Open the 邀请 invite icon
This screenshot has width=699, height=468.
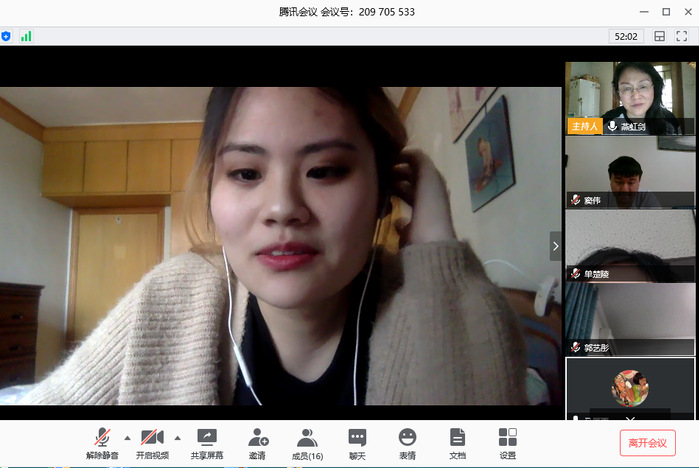coord(257,442)
